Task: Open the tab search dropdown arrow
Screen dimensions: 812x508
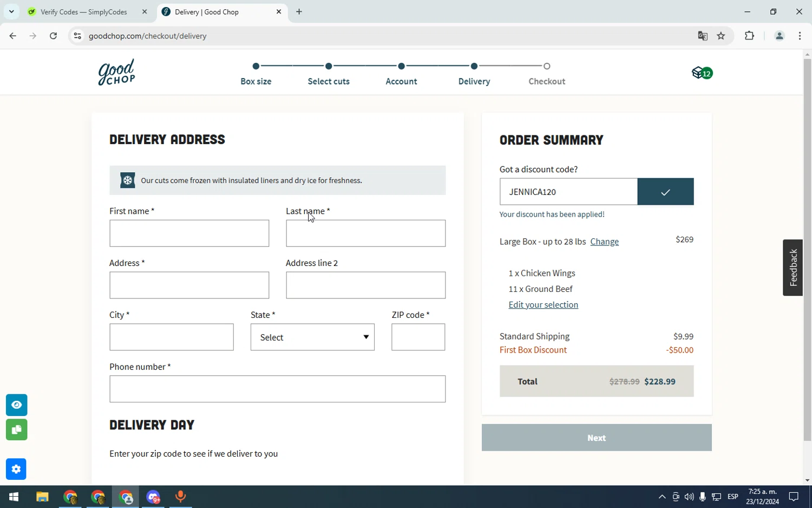Action: [x=11, y=11]
